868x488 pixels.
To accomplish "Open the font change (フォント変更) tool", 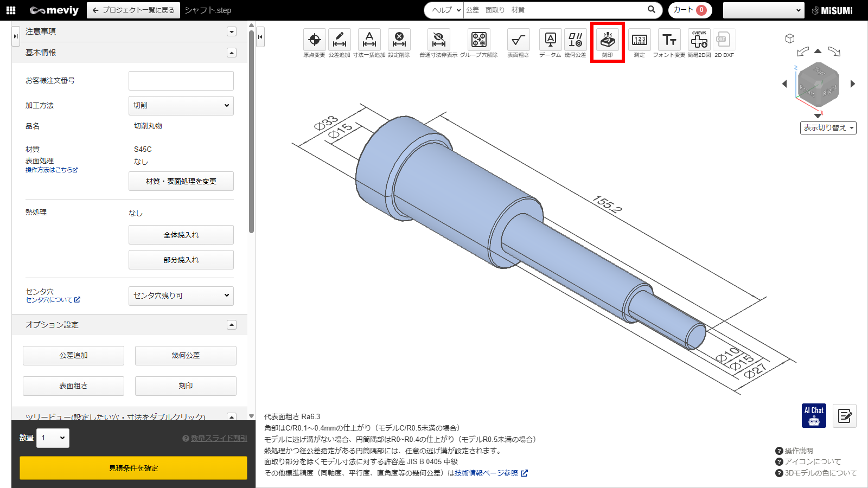I will tap(669, 40).
